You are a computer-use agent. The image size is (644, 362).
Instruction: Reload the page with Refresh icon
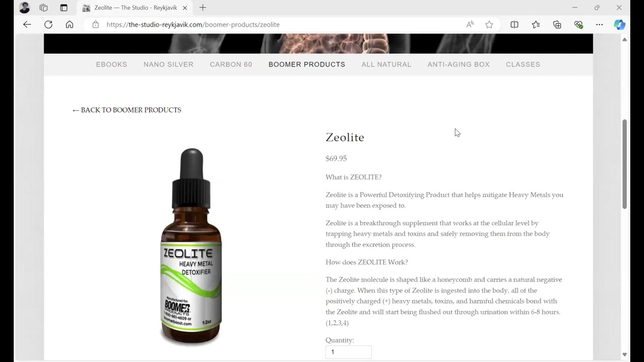(x=48, y=24)
